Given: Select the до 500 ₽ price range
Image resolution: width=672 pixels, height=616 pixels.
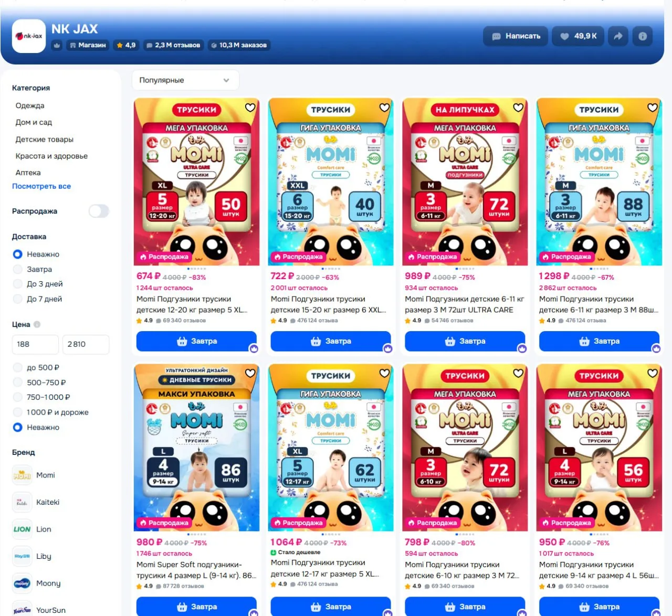Looking at the screenshot, I should click(17, 367).
